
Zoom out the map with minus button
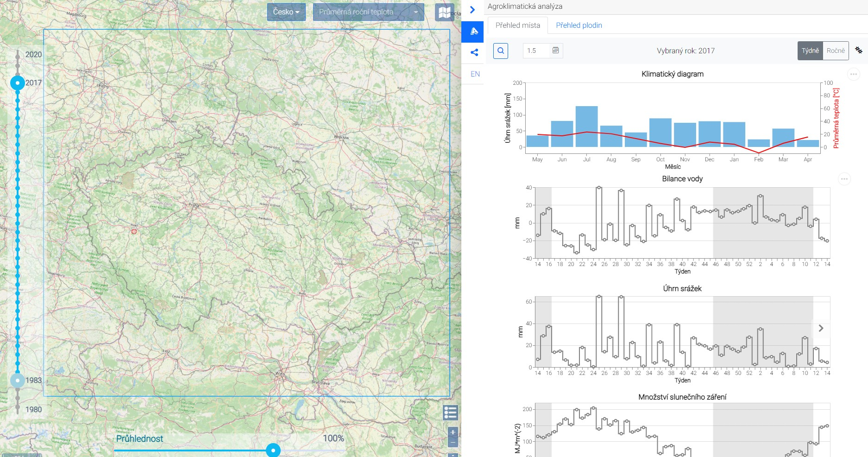[x=453, y=443]
